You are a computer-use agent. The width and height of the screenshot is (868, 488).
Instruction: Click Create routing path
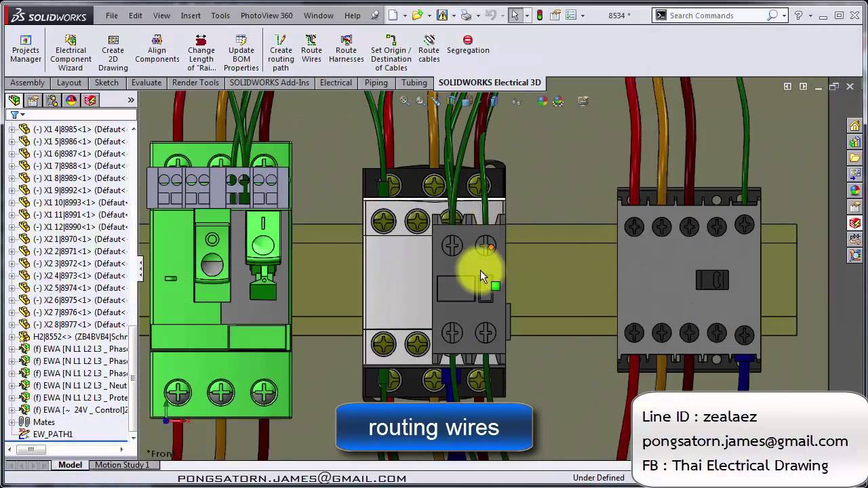(281, 54)
